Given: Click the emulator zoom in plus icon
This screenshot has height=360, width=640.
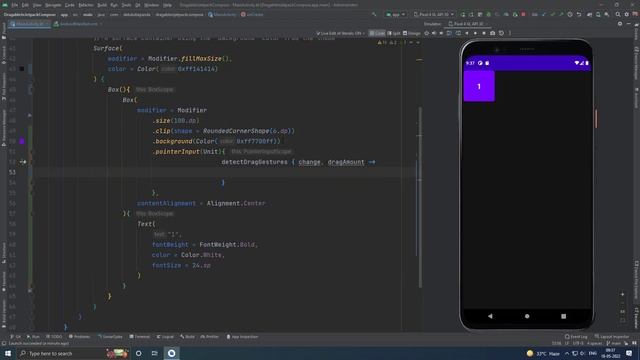Looking at the screenshot, I should [622, 294].
